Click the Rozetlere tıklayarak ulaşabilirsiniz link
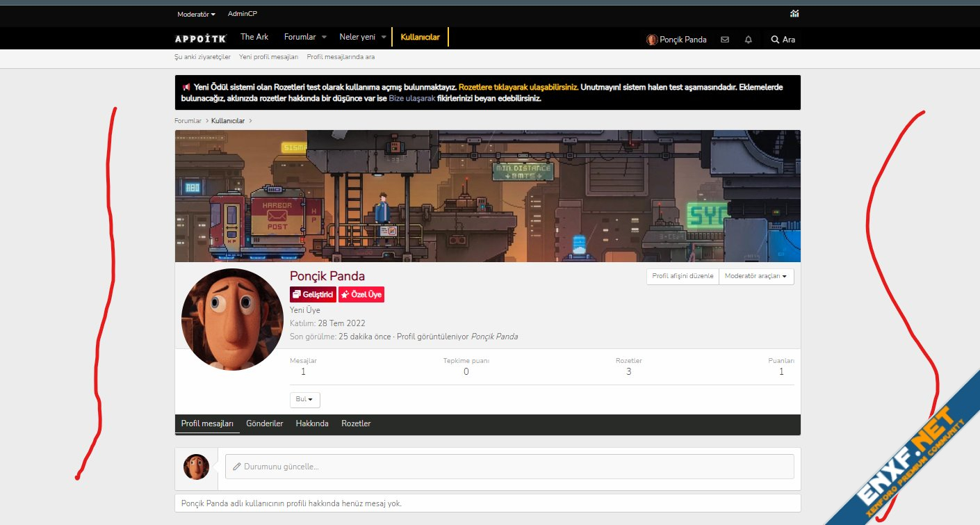 point(518,88)
